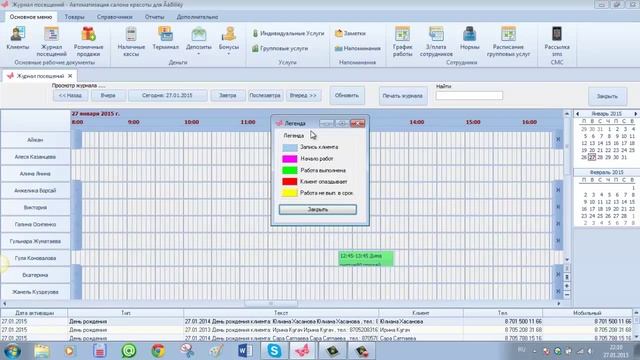Select date 27 in January calendar
Viewport: 640px width, 360px height.
pos(592,157)
